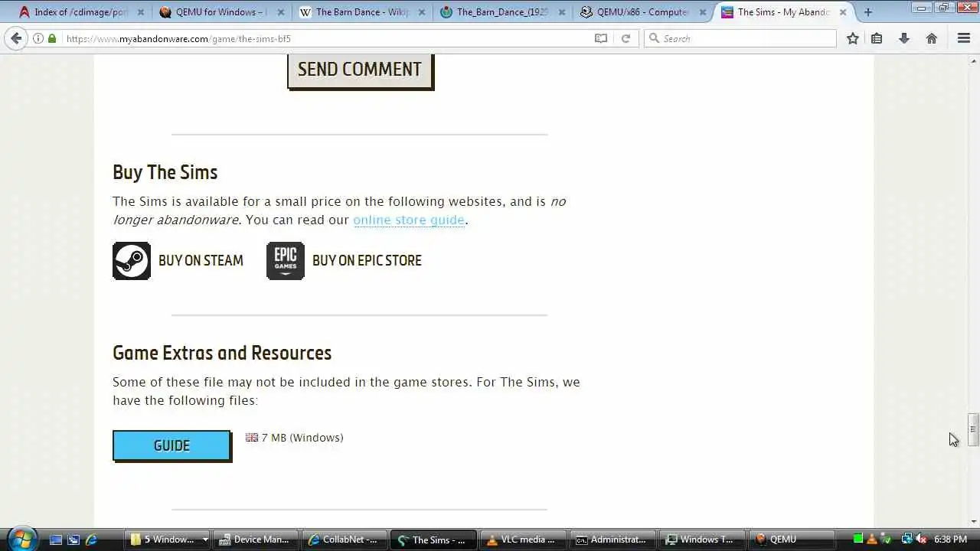
Task: Toggle reader view icon in address bar
Action: coord(601,38)
